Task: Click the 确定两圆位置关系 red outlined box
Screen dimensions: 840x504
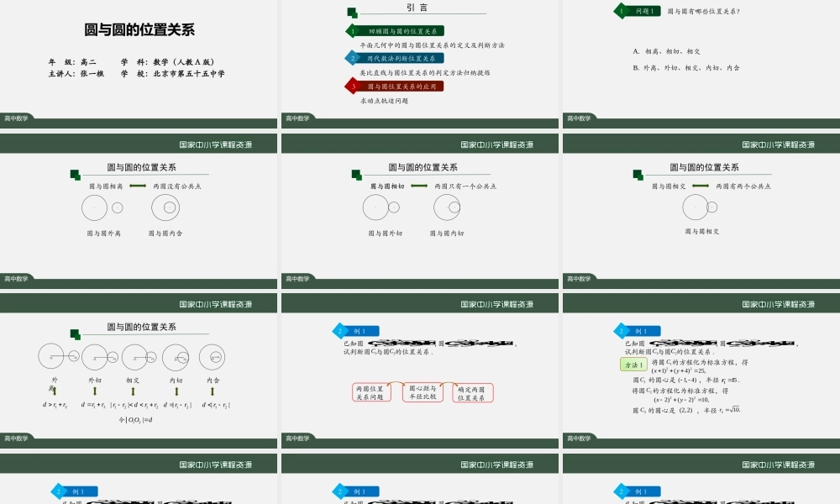Action: click(473, 393)
